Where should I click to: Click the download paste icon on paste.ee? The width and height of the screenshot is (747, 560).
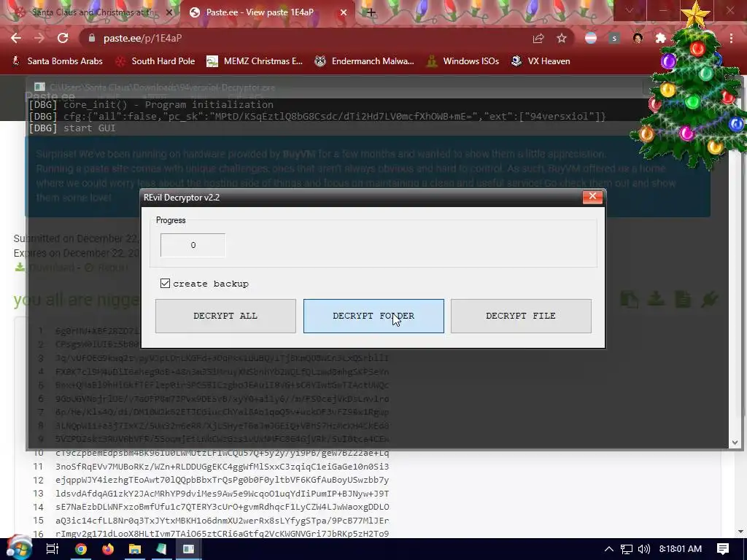tap(656, 300)
